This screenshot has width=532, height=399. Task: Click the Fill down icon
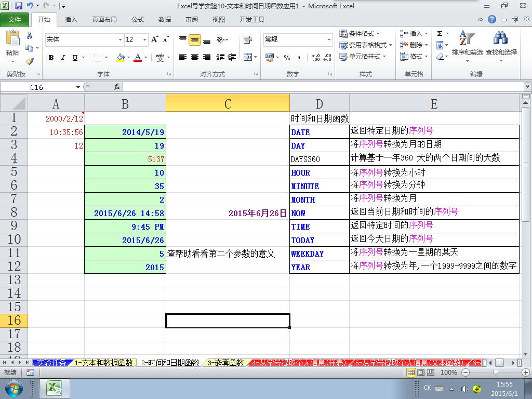440,45
